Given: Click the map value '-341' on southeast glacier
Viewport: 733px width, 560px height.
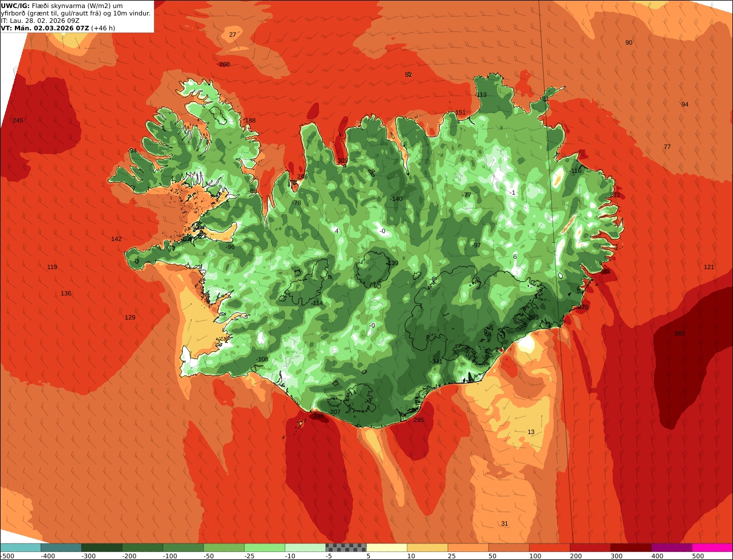Looking at the screenshot, I should pyautogui.click(x=436, y=361).
